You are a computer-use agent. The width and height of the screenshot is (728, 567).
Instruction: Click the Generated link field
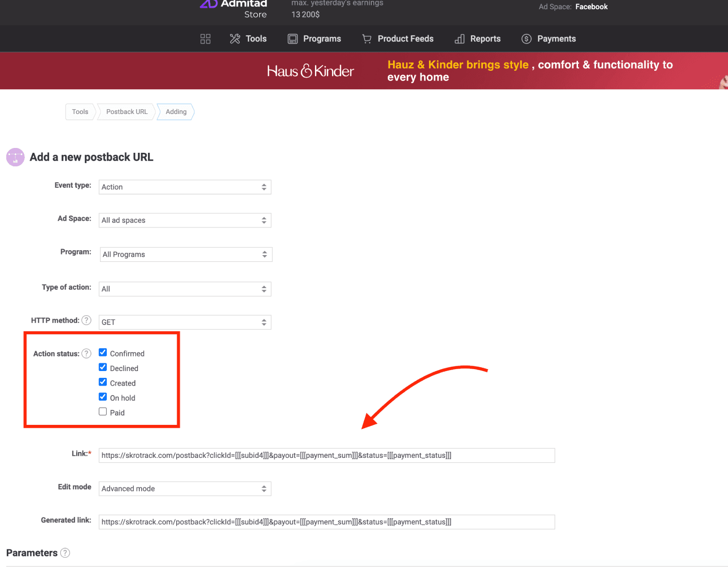coord(327,522)
